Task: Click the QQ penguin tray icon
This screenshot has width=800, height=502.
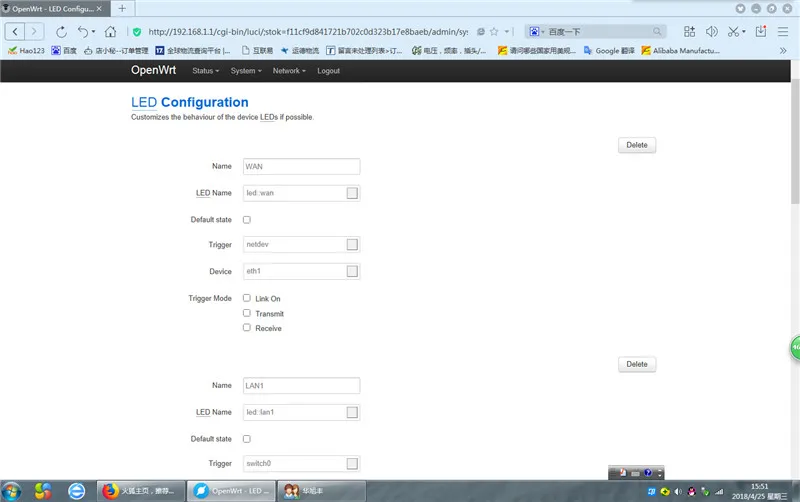Action: pos(692,492)
